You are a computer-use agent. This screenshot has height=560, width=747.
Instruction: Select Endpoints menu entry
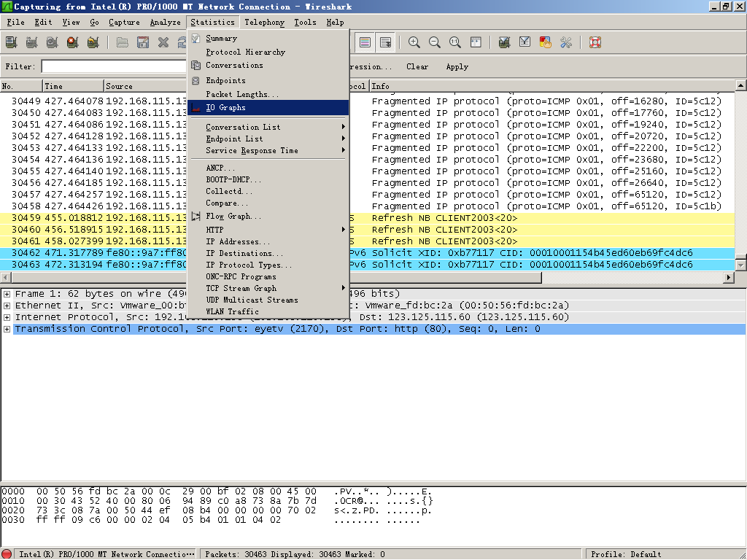[x=268, y=80]
